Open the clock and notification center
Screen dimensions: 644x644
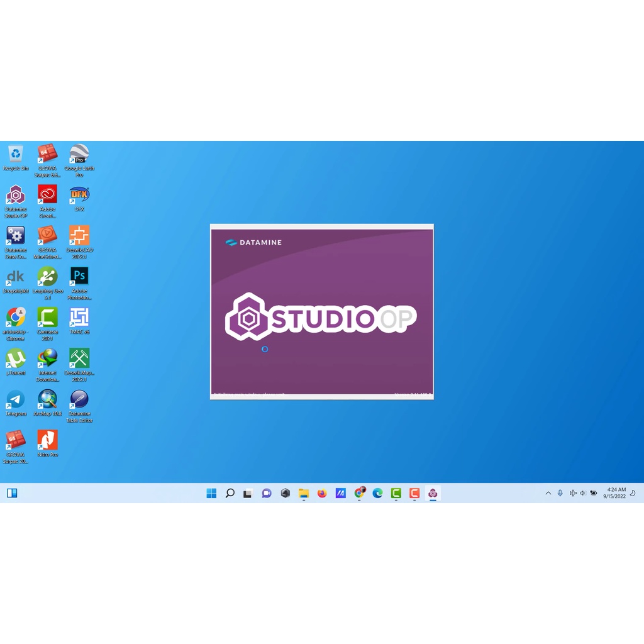coord(616,493)
